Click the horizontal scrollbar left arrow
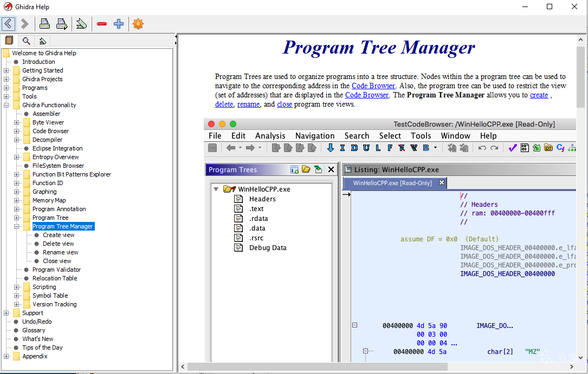This screenshot has height=374, width=588. 183,366
